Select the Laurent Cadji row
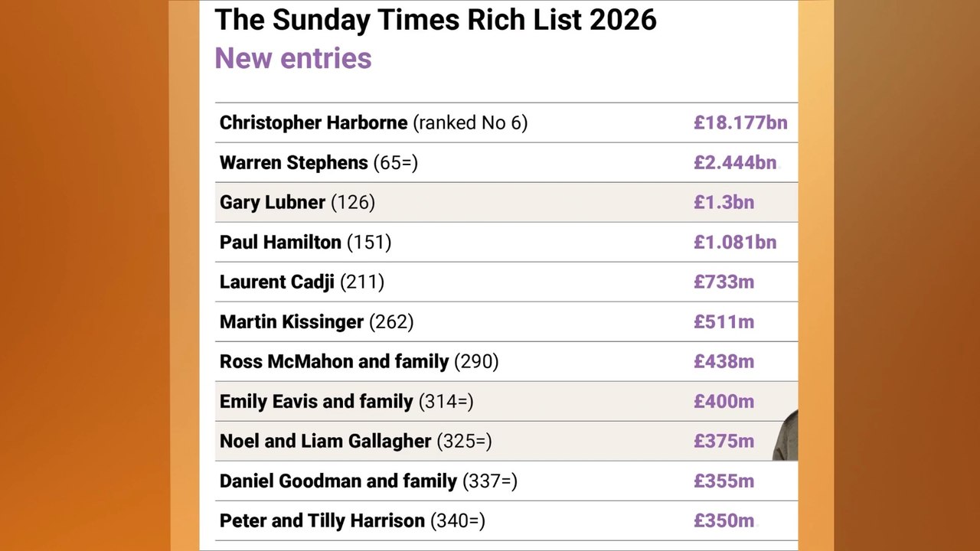The image size is (980, 551). 506,282
